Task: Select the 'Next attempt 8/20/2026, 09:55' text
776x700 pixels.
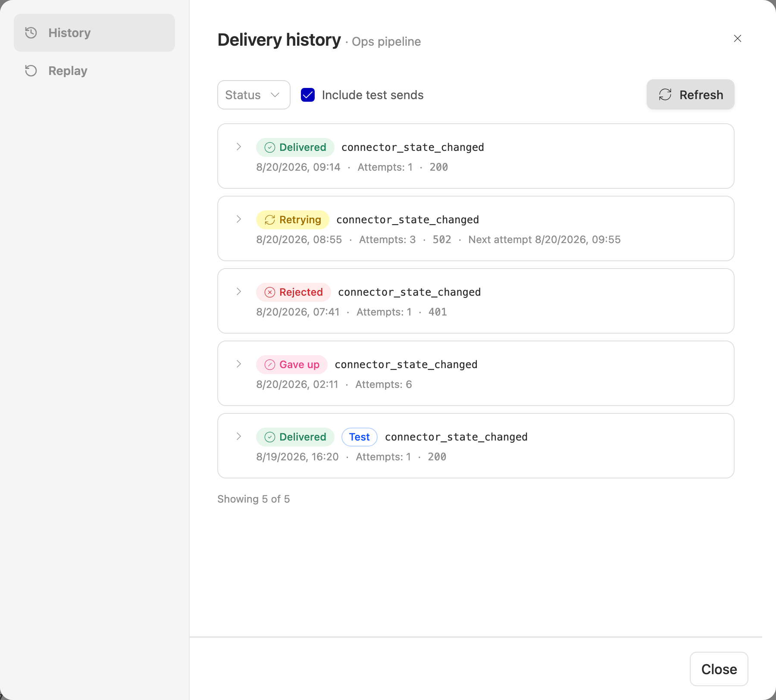Action: pyautogui.click(x=544, y=240)
